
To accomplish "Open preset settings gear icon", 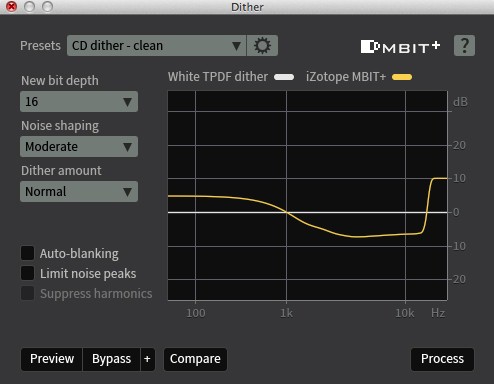I will pyautogui.click(x=262, y=46).
